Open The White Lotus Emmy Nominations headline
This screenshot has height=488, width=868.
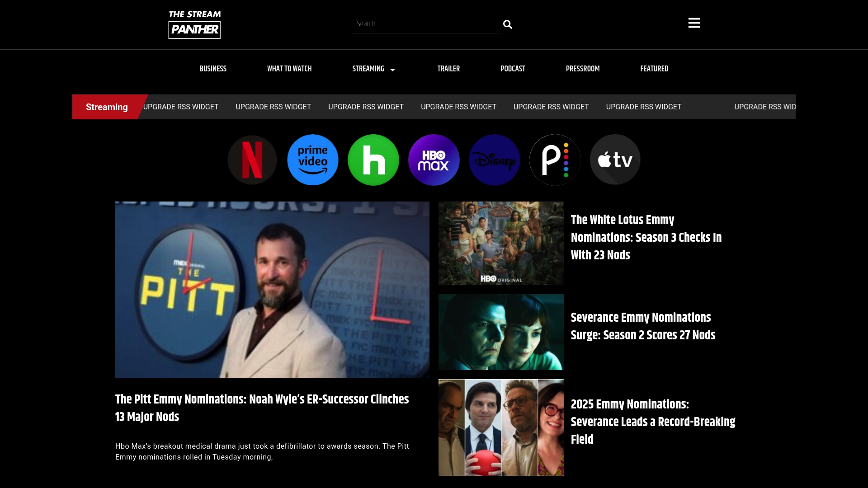tap(646, 237)
